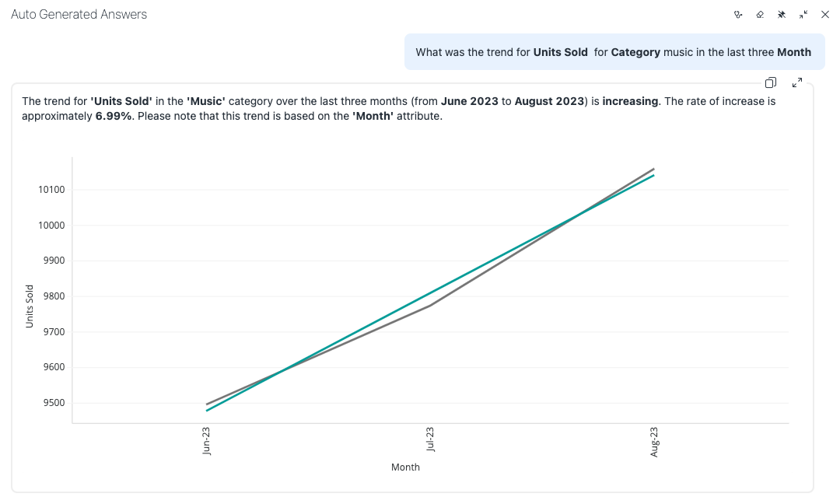Image resolution: width=833 pixels, height=504 pixels.
Task: Toggle the unpin panel icon
Action: [782, 15]
